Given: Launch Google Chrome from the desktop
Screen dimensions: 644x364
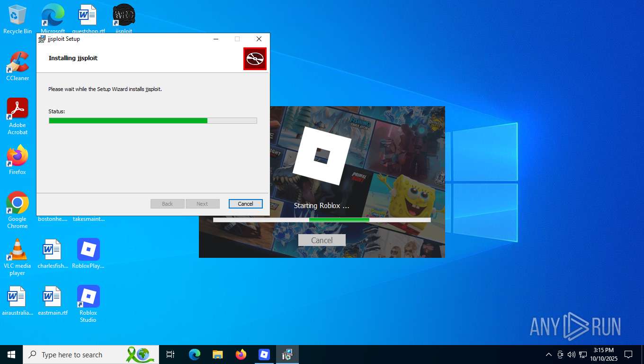Looking at the screenshot, I should click(18, 210).
